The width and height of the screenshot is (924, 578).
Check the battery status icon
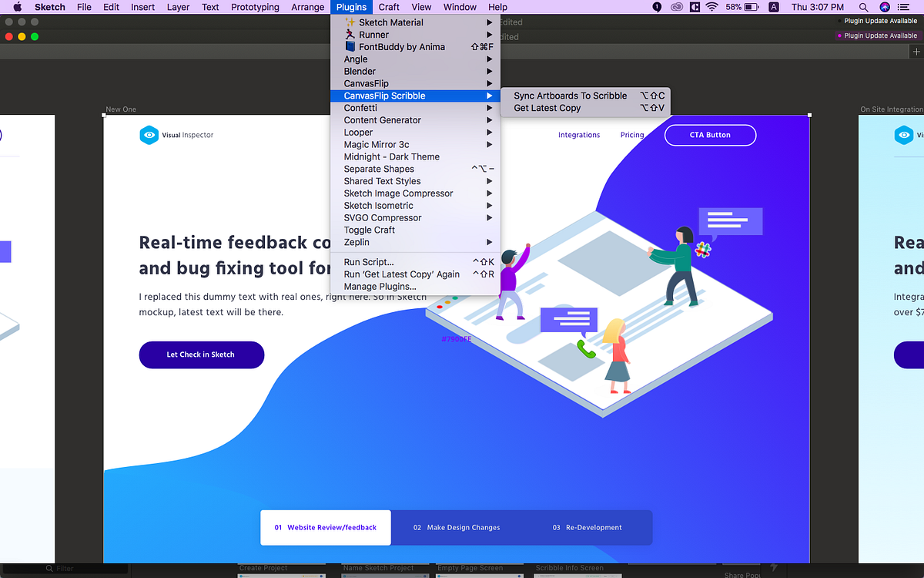[x=753, y=7]
